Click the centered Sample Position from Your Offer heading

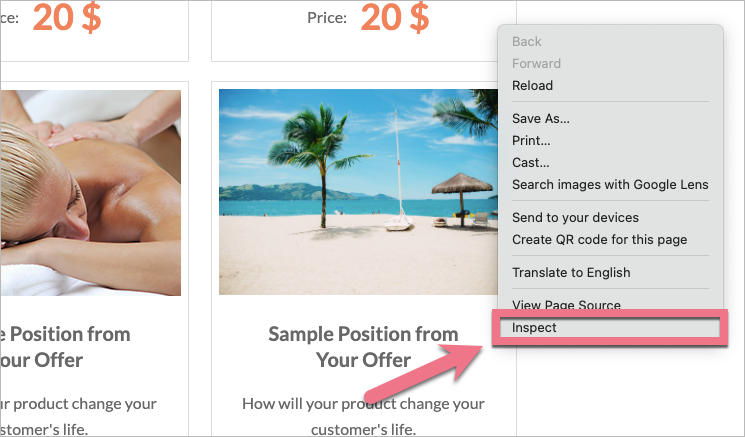point(363,347)
